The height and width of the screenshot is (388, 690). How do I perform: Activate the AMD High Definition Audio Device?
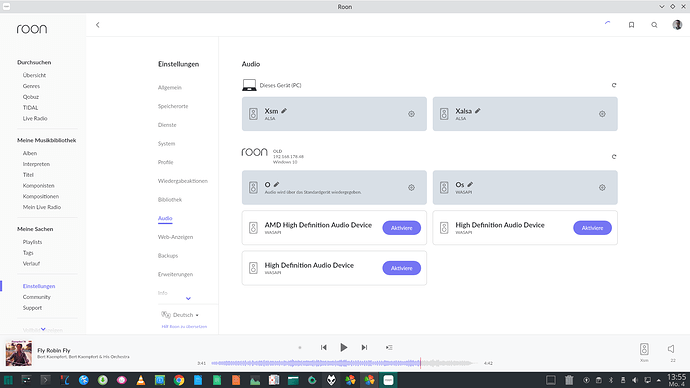[401, 228]
